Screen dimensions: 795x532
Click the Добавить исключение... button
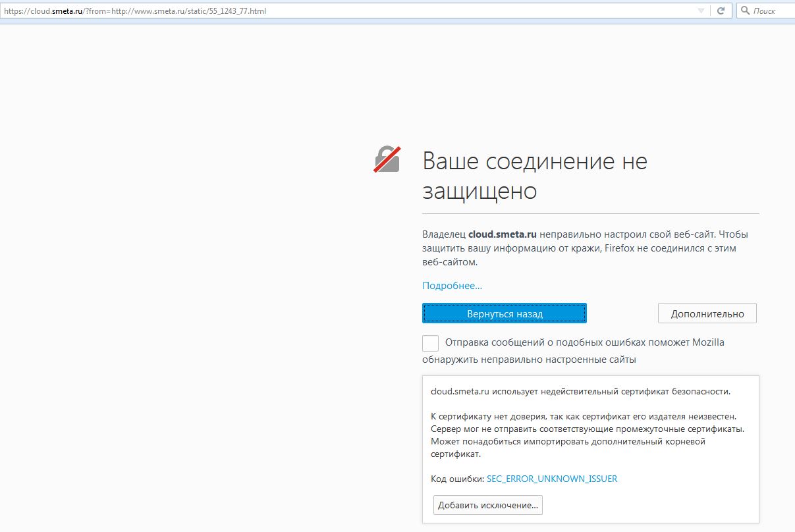(488, 505)
